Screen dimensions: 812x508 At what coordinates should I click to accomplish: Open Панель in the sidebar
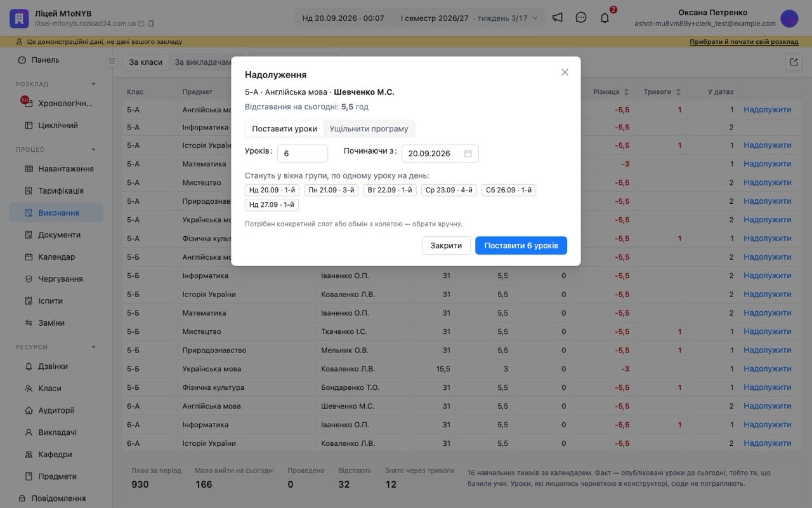click(x=56, y=60)
